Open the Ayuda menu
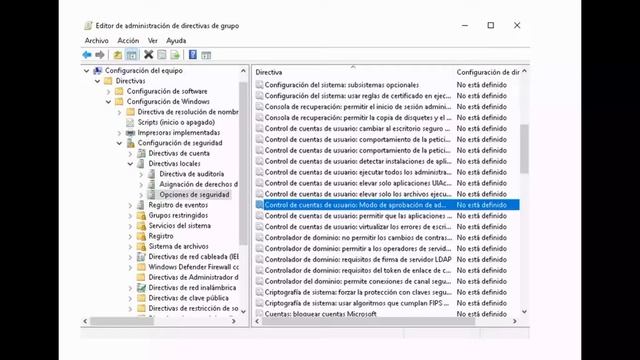Screen dimensions: 640x360 176,40
